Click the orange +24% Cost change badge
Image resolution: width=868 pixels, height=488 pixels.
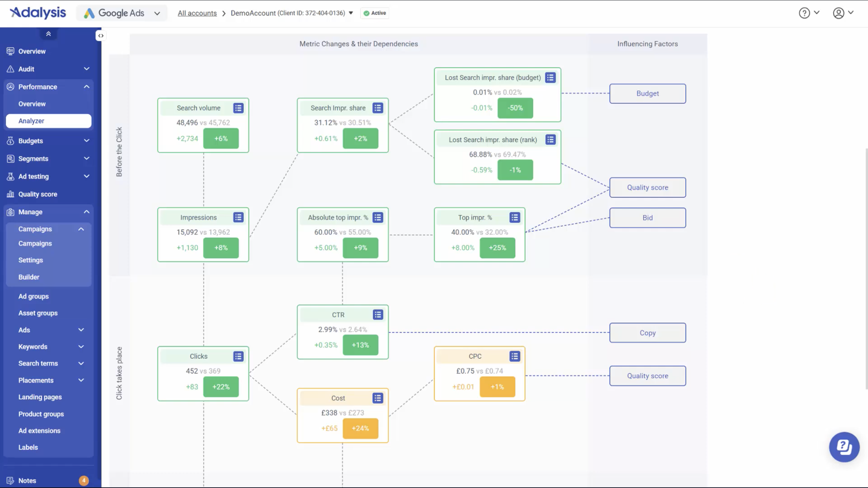coord(360,428)
